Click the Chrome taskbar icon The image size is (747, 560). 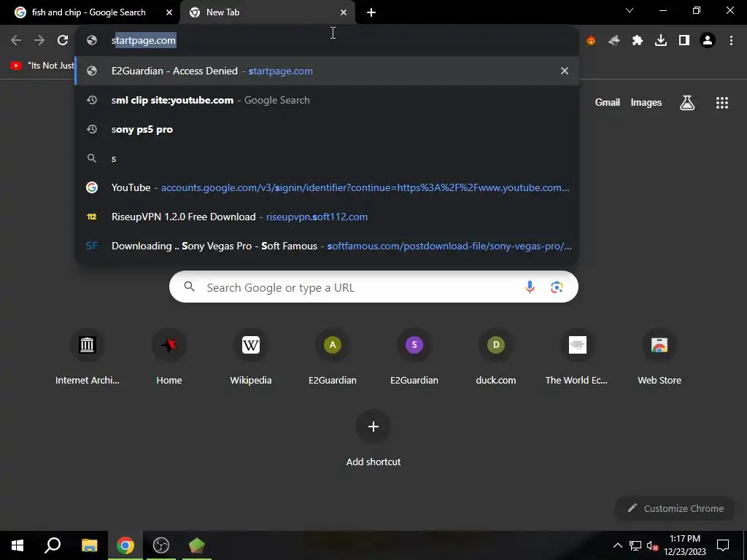coord(125,545)
